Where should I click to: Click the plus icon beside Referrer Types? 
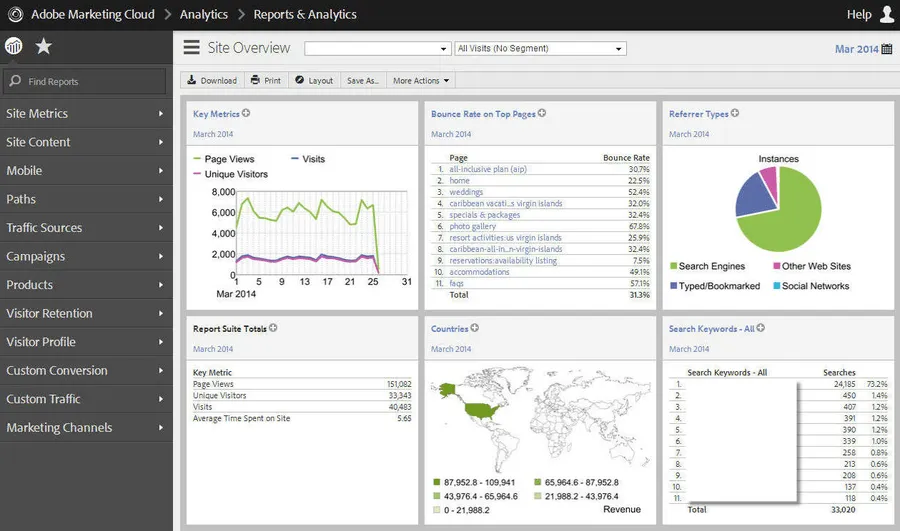point(735,113)
